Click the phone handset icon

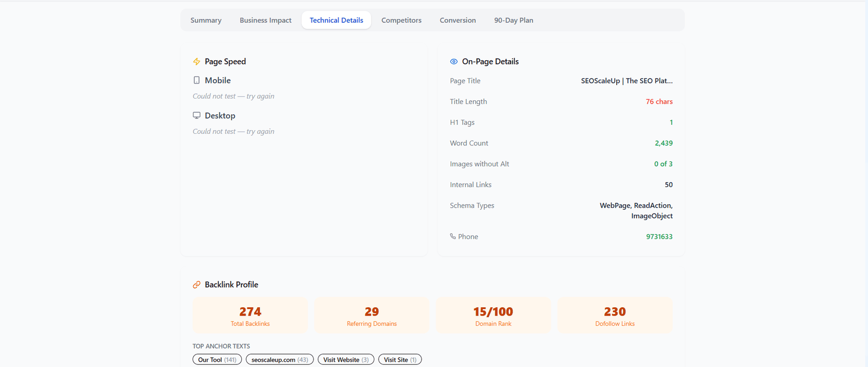[453, 236]
